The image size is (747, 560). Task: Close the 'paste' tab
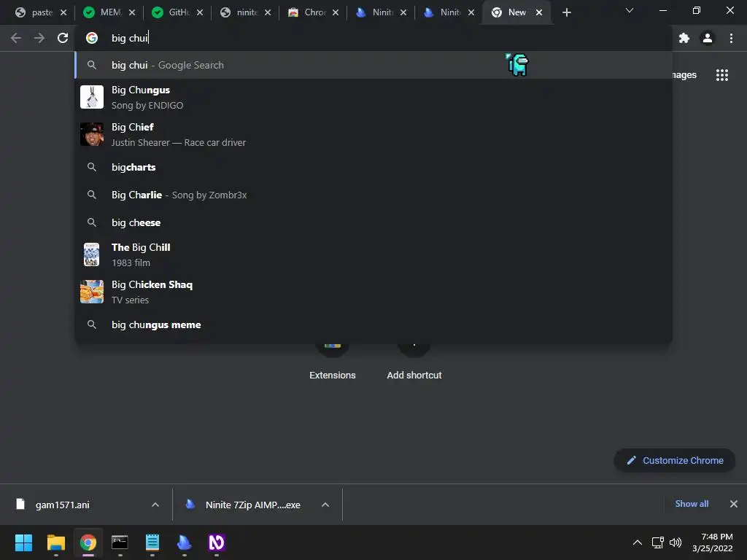[x=63, y=12]
